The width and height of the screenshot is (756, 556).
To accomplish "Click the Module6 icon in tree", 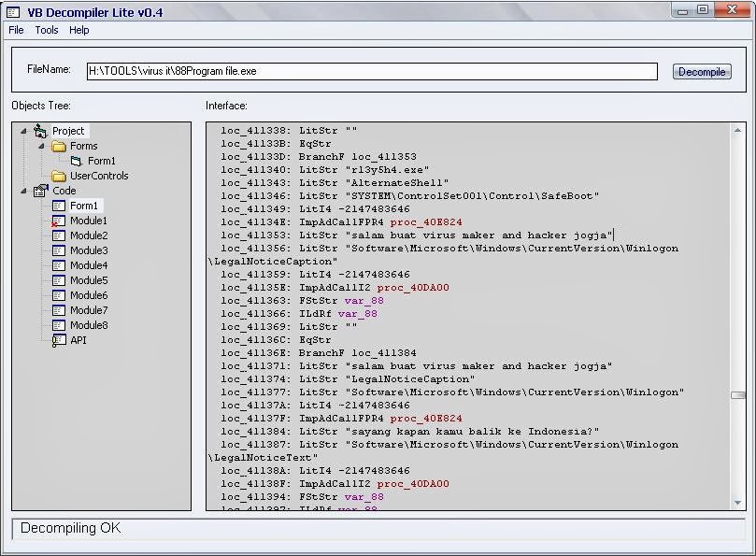I will point(58,295).
